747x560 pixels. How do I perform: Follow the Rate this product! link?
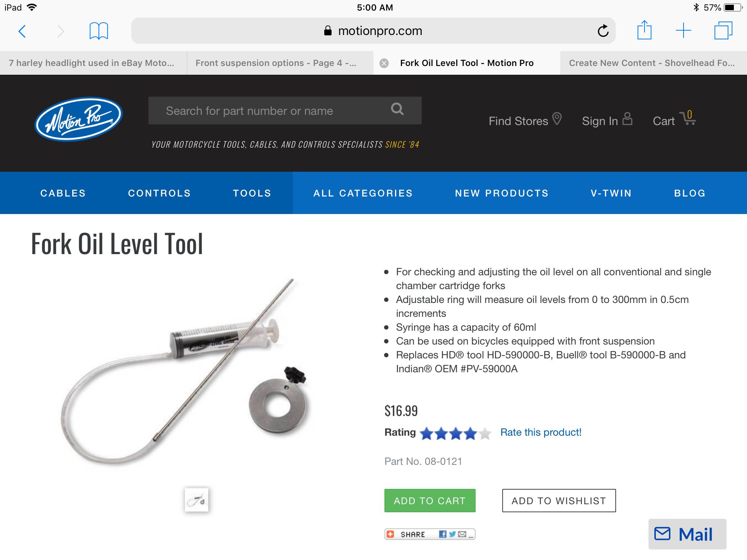pos(541,432)
